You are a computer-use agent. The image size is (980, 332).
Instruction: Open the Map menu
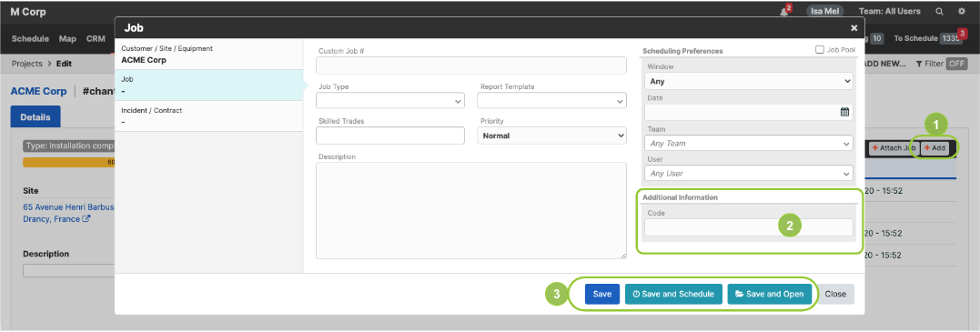(x=67, y=39)
